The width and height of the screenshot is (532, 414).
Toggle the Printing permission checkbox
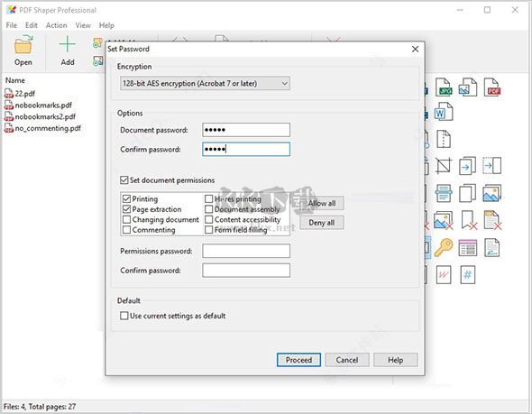tap(126, 198)
